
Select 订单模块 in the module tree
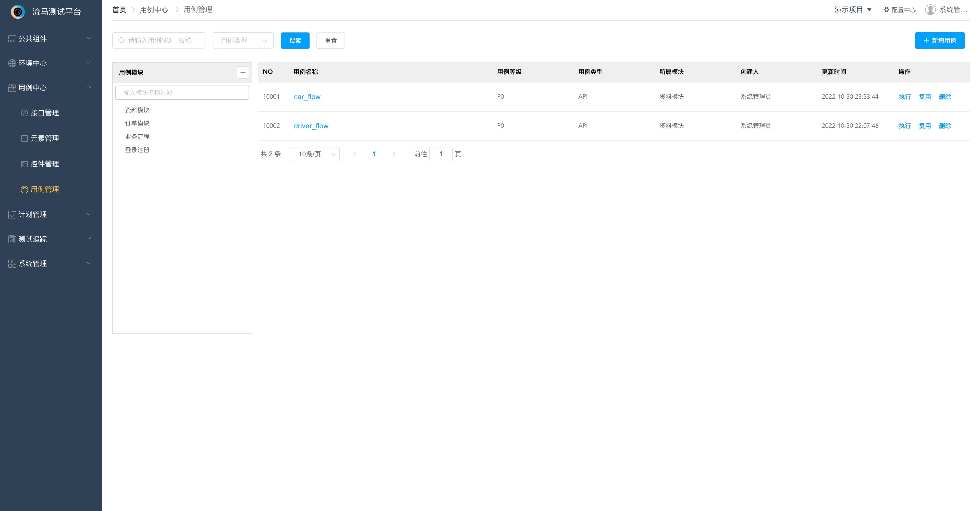(137, 123)
